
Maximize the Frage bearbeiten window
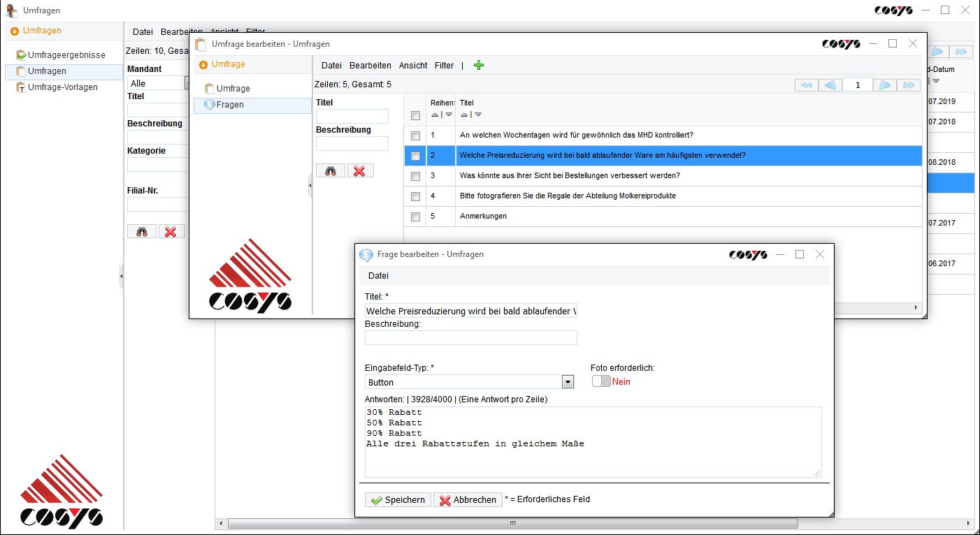[x=800, y=255]
